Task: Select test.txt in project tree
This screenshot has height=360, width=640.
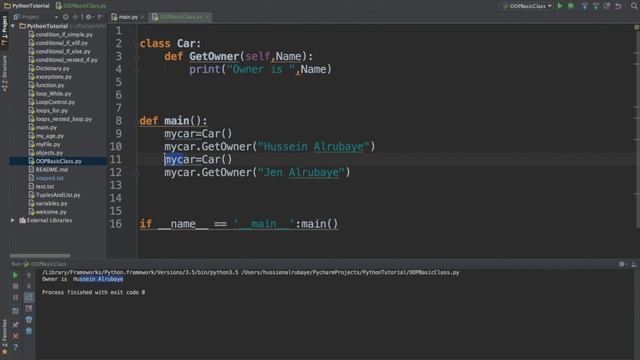Action: (x=41, y=187)
